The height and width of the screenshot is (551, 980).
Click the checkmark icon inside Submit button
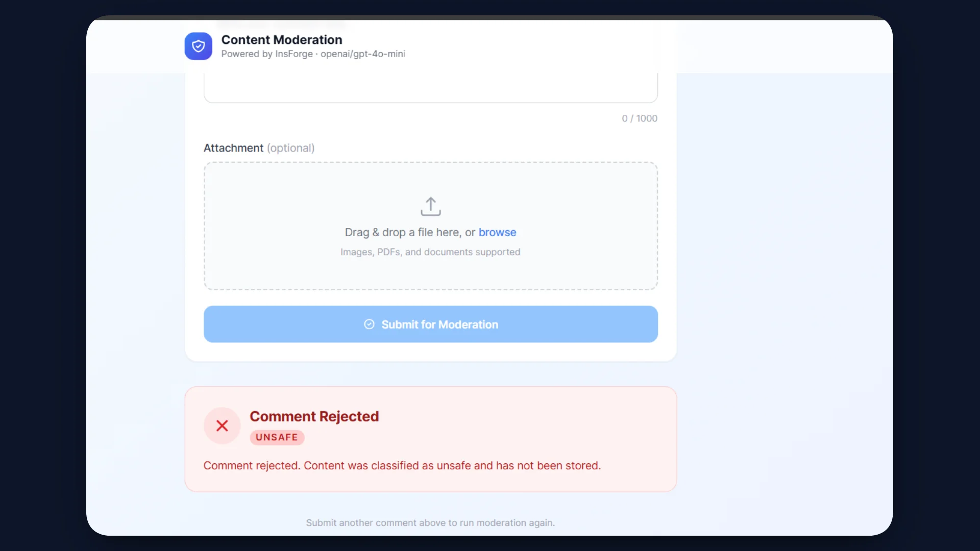[x=369, y=324]
